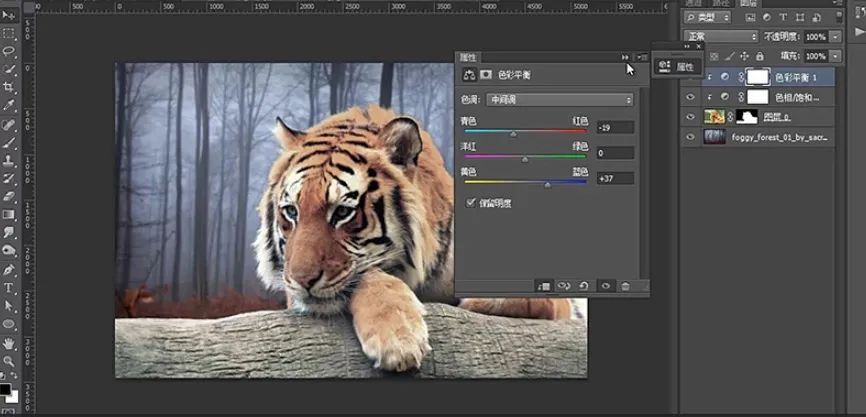Viewport: 866px width, 417px height.
Task: Expand the 不透明度 opacity dropdown arrow
Action: [836, 37]
